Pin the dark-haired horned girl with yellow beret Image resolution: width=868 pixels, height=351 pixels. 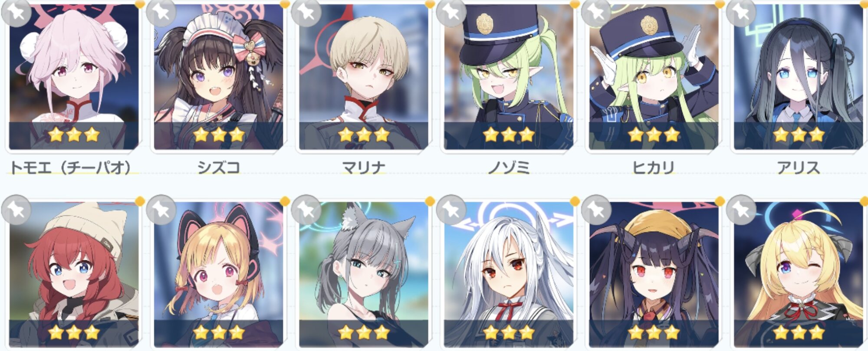point(596,210)
